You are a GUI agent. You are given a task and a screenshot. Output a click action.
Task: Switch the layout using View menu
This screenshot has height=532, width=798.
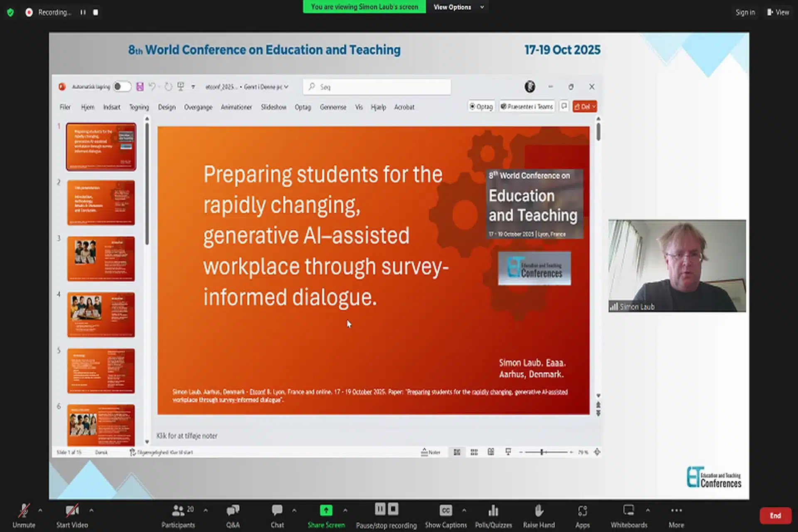tap(778, 12)
